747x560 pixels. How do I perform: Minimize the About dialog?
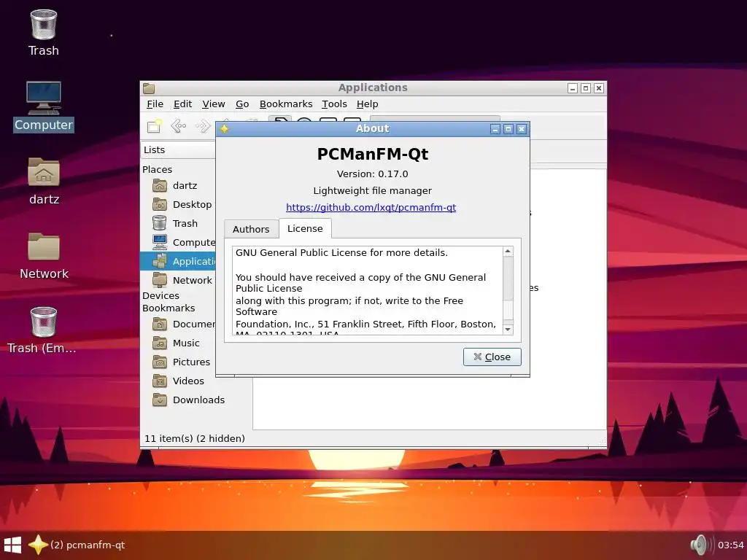(495, 129)
